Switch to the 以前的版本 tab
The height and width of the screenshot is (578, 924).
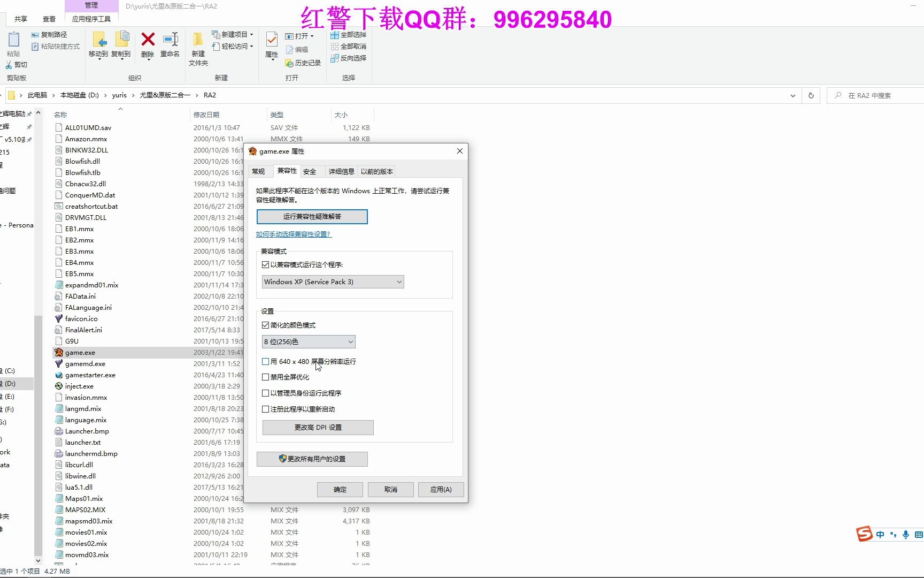click(377, 172)
